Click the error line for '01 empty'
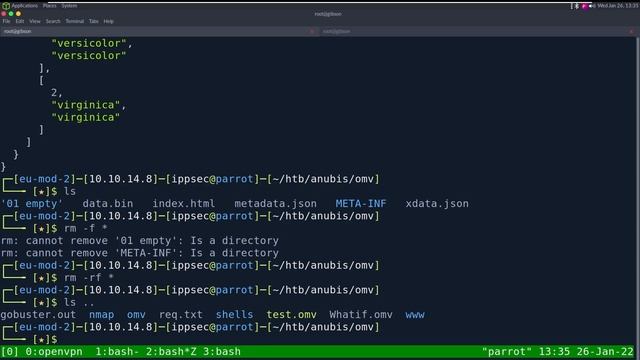This screenshot has height=360, width=640. (140, 241)
